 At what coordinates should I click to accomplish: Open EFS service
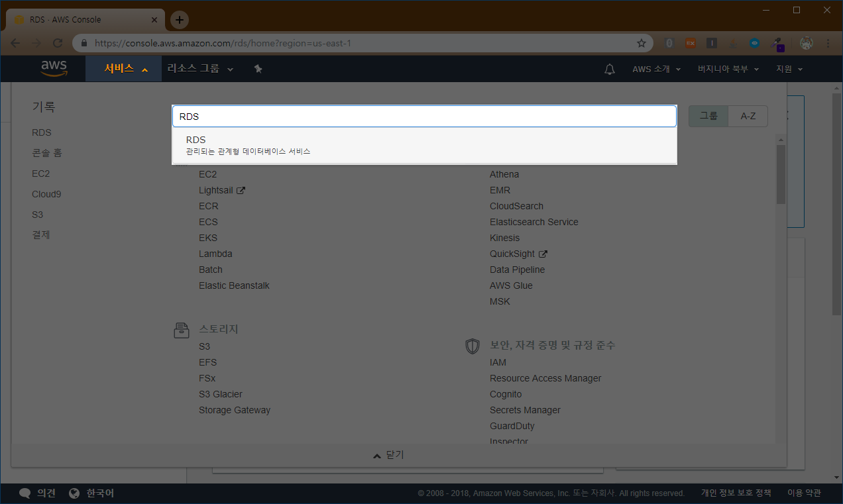coord(208,362)
